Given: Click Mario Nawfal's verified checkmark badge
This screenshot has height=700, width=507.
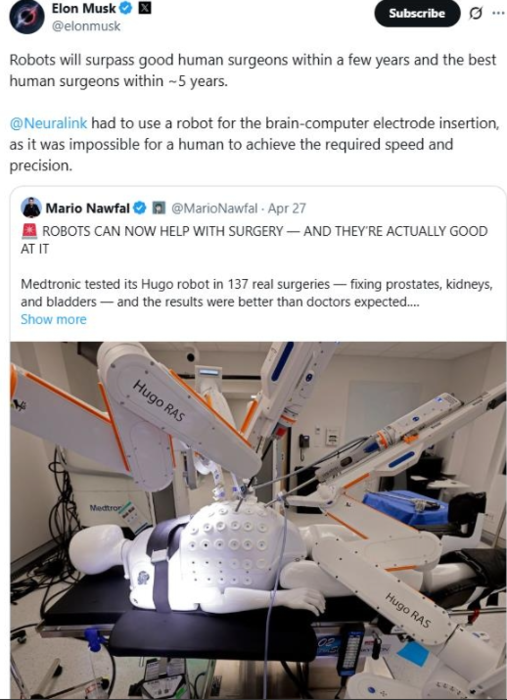Looking at the screenshot, I should [x=140, y=208].
